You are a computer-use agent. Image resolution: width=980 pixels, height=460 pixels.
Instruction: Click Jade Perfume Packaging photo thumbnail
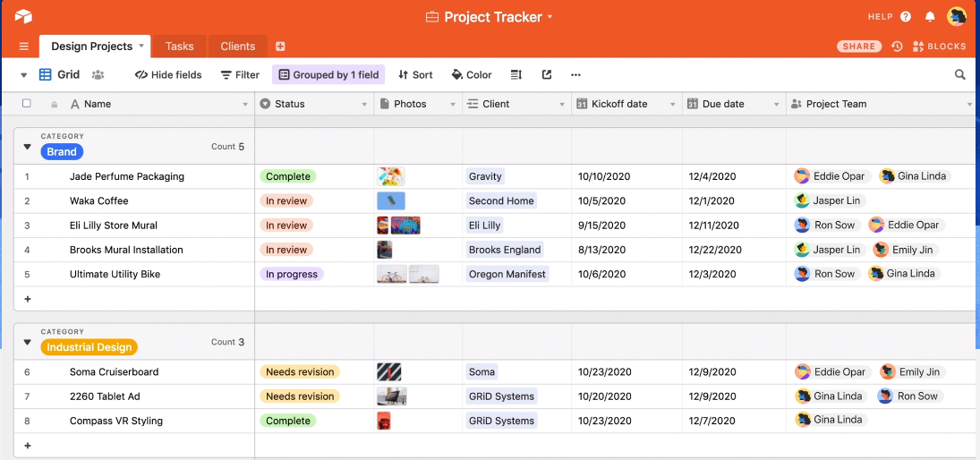tap(390, 176)
